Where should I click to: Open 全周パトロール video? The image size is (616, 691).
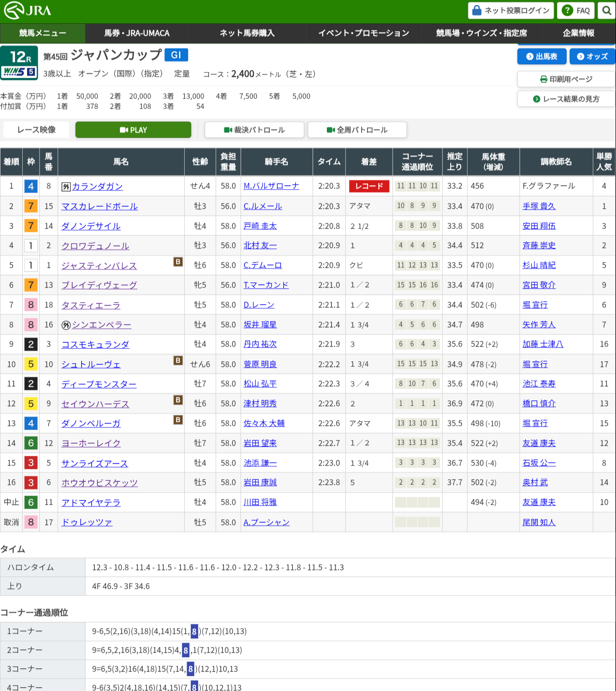click(x=357, y=130)
